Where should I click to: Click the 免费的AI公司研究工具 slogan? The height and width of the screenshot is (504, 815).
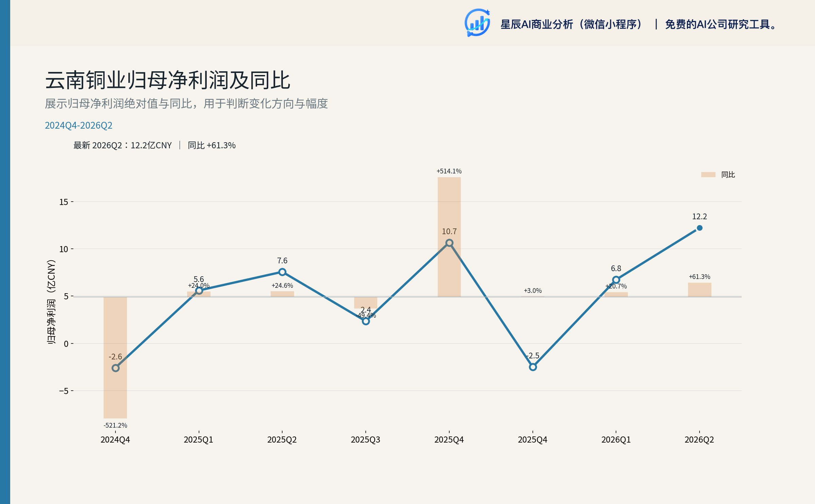(721, 24)
